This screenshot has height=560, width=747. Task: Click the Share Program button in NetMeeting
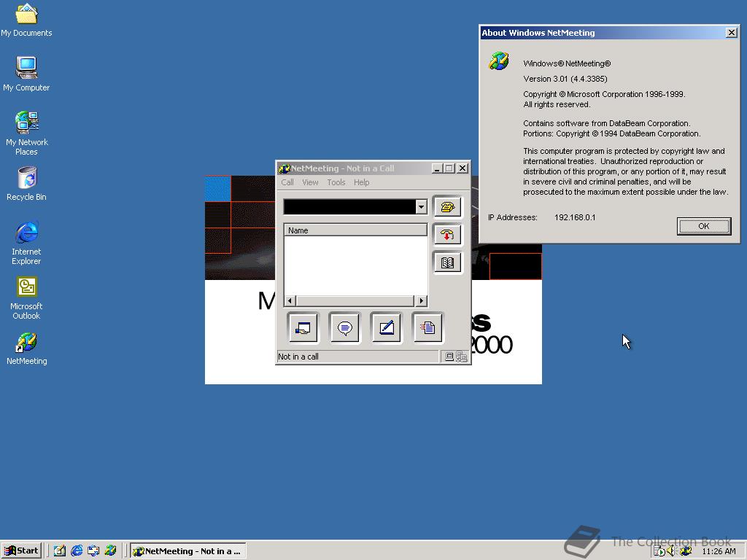[x=303, y=327]
